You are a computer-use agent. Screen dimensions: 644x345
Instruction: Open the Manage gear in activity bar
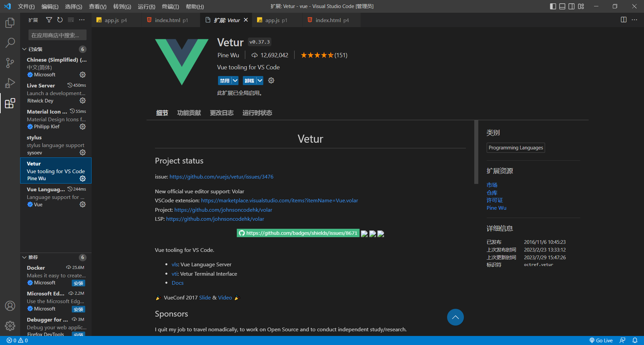(10, 326)
